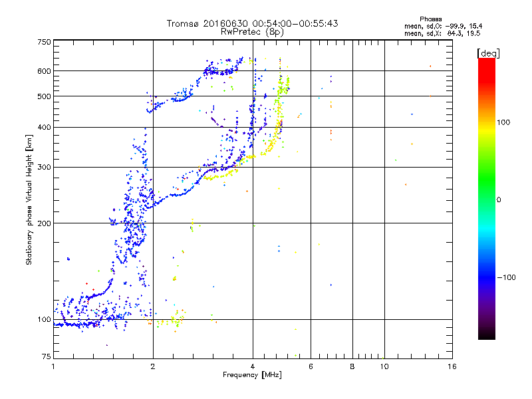Click the '-100' colorbar tick label
This screenshot has width=532, height=399.
click(x=506, y=277)
